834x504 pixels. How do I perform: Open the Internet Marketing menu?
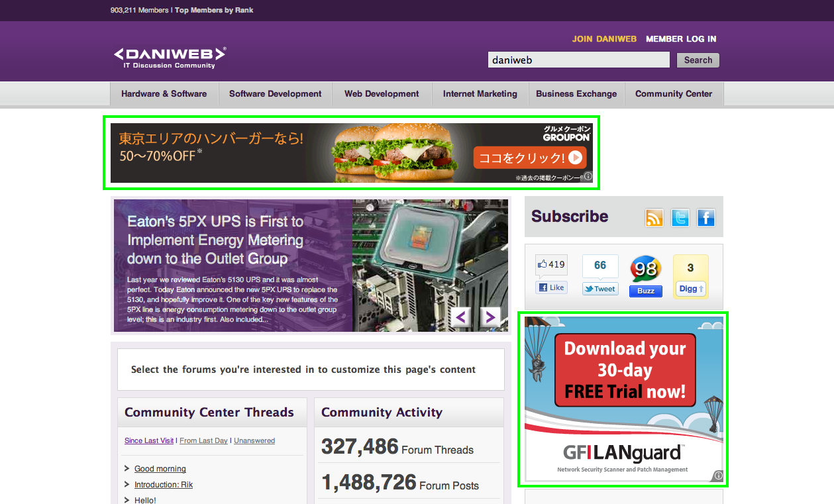tap(480, 94)
